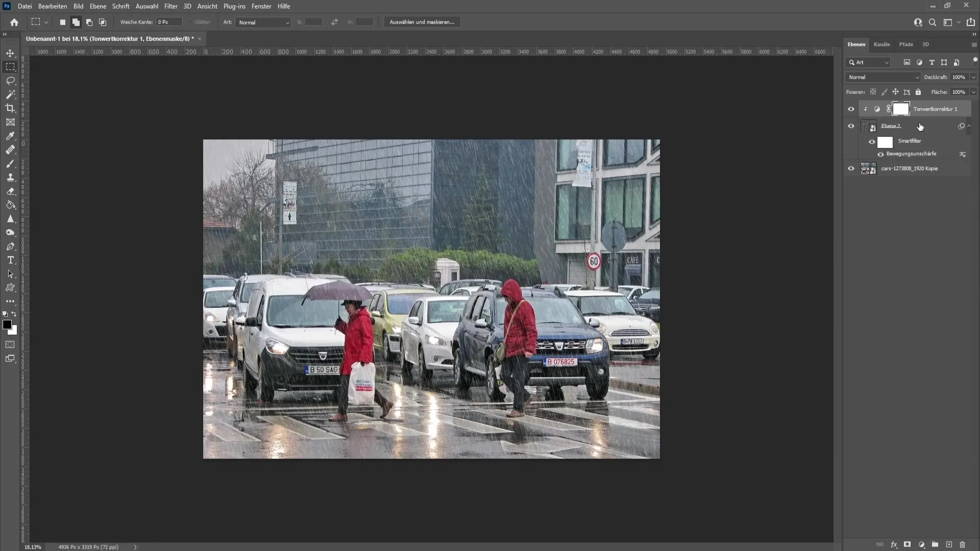Image resolution: width=980 pixels, height=551 pixels.
Task: Select the Lasso tool
Action: 10,80
